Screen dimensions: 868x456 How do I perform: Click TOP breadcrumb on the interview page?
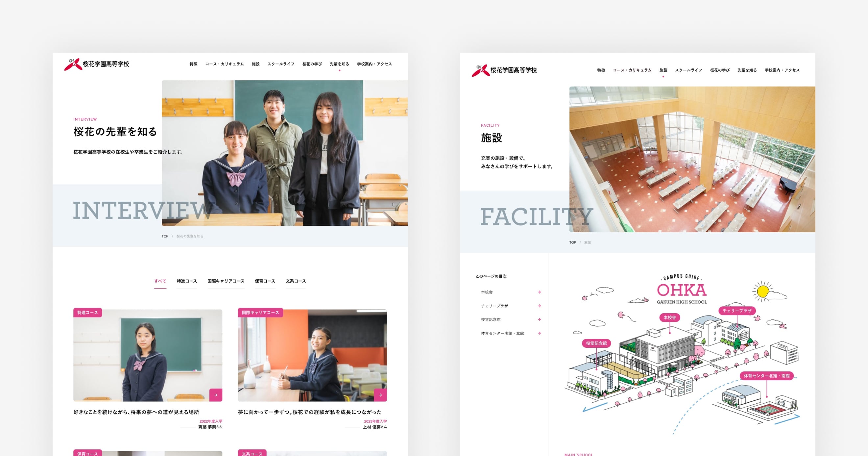(x=165, y=237)
